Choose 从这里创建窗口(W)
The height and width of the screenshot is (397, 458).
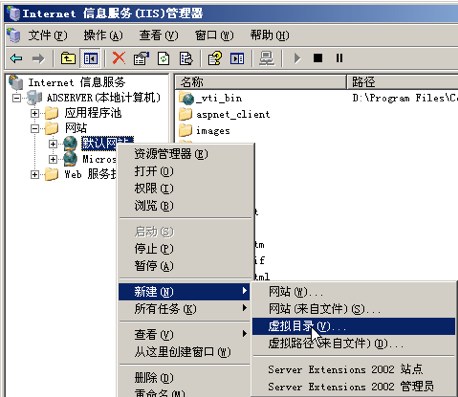(x=185, y=352)
